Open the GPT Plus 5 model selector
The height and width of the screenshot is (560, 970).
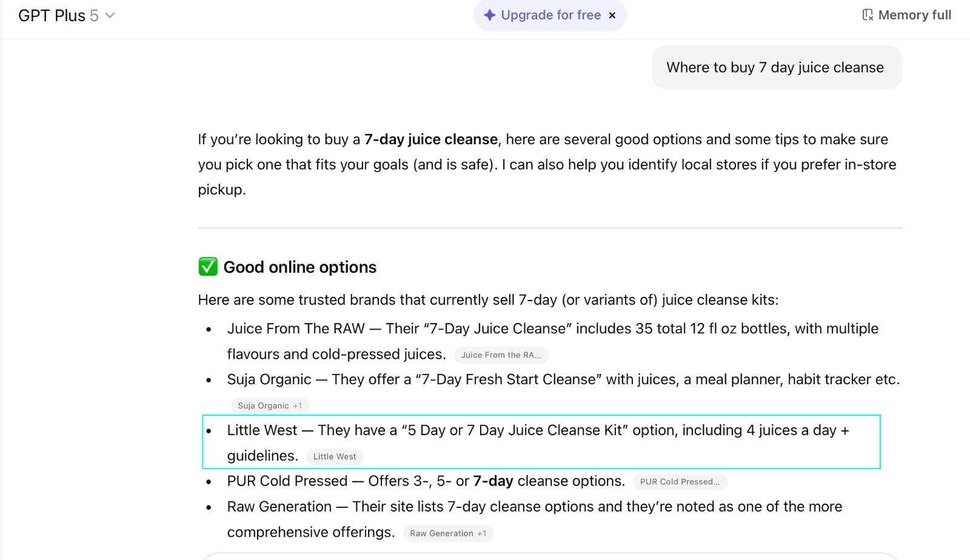pos(58,16)
